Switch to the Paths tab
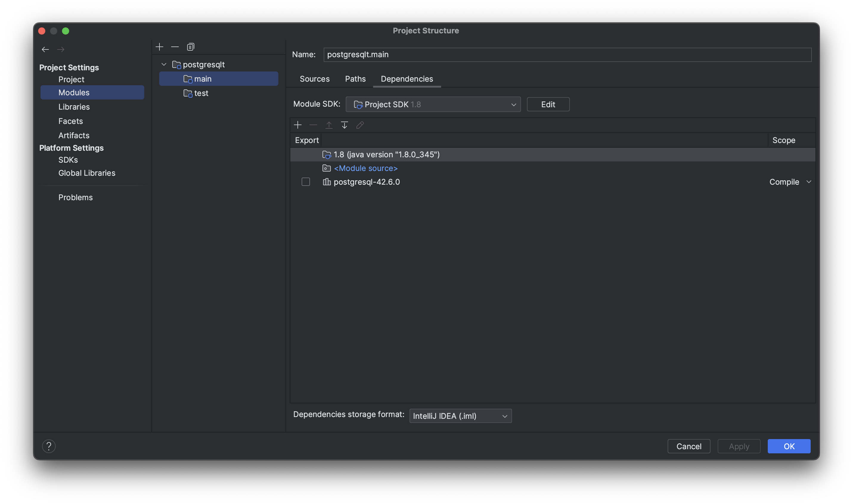The height and width of the screenshot is (504, 853). point(355,79)
